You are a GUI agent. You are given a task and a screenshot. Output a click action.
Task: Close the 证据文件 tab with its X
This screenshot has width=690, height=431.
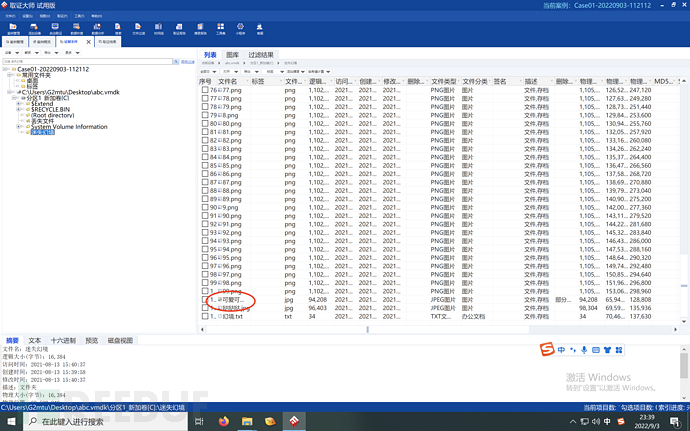(x=88, y=42)
